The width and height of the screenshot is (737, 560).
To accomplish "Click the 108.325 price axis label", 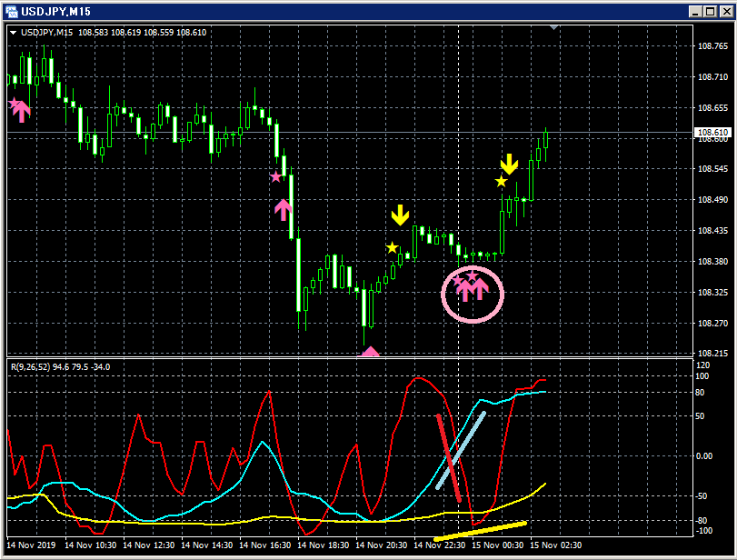I will pyautogui.click(x=712, y=293).
